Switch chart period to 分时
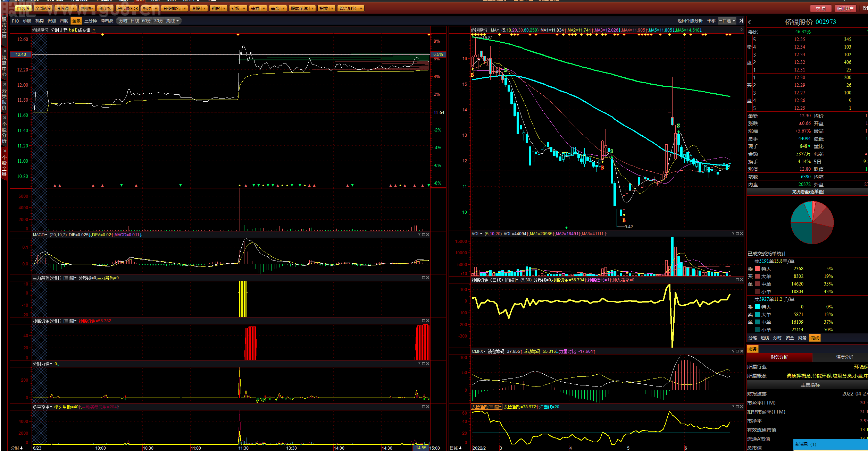Image resolution: width=868 pixels, height=451 pixels. tap(123, 21)
